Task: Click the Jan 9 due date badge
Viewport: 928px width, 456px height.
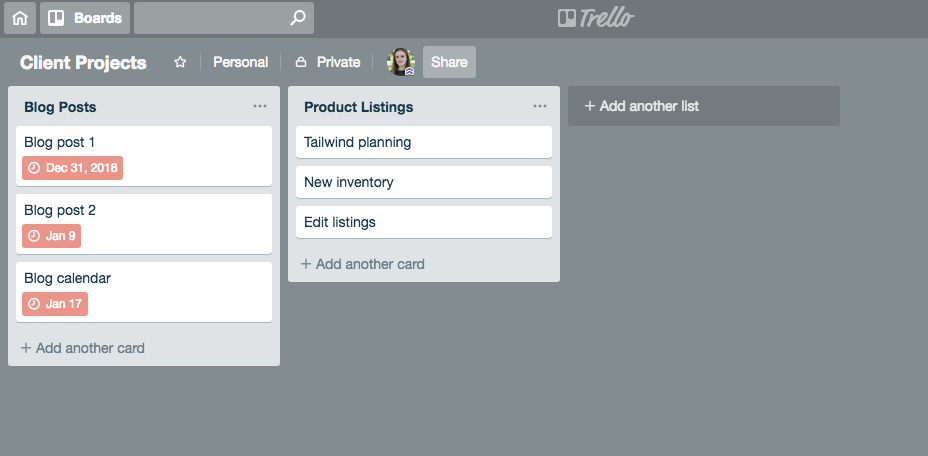Action: pyautogui.click(x=51, y=236)
